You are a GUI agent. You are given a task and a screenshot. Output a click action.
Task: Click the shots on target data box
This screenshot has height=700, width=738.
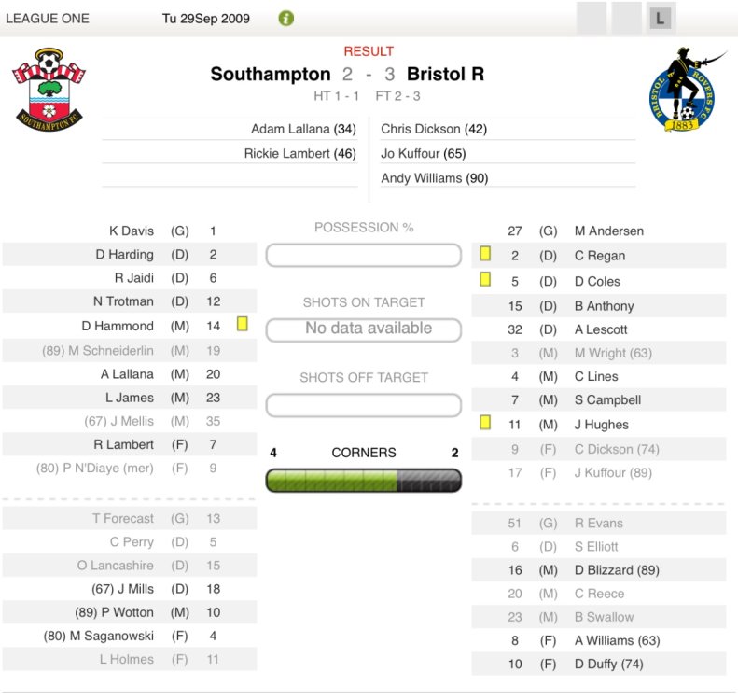tap(364, 329)
